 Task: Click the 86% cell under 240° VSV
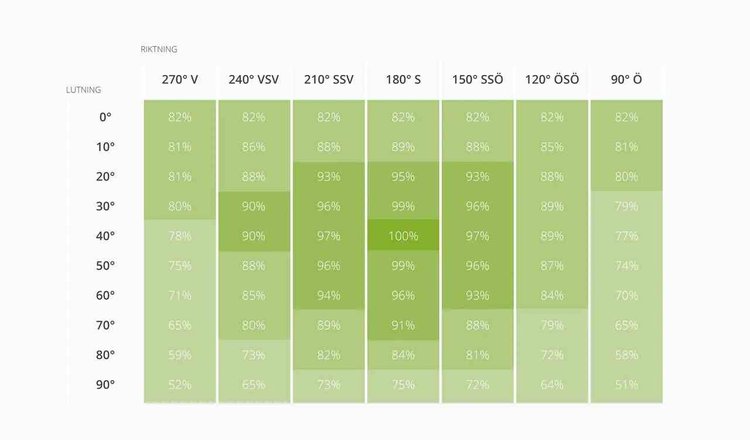[x=254, y=147]
